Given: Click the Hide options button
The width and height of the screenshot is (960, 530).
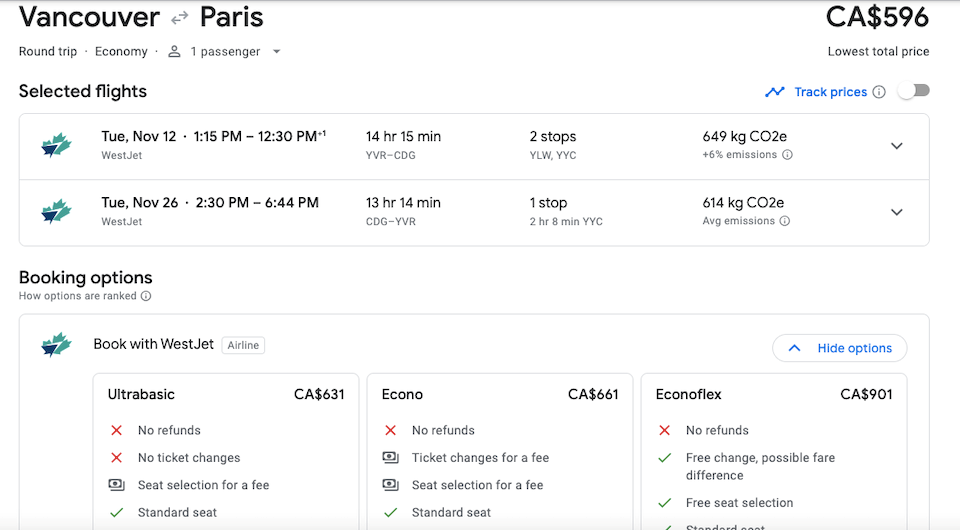Looking at the screenshot, I should click(839, 348).
